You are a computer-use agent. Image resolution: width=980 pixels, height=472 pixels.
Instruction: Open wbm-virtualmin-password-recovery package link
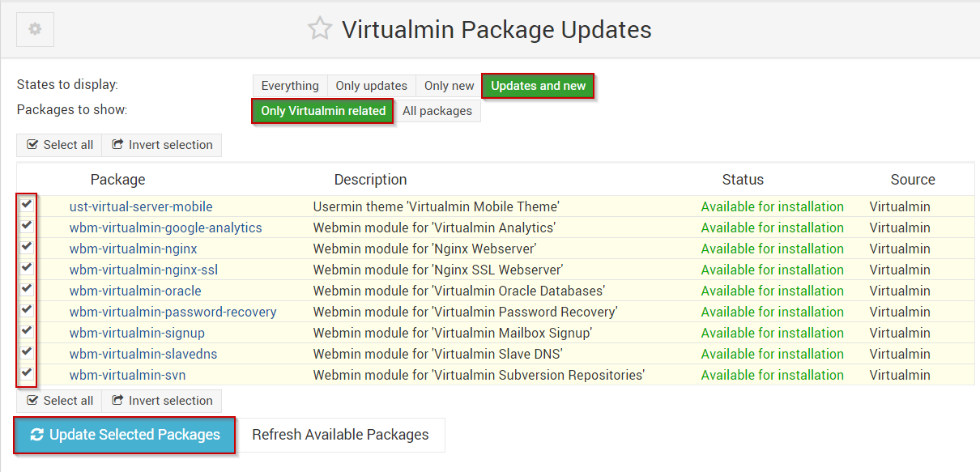(173, 312)
